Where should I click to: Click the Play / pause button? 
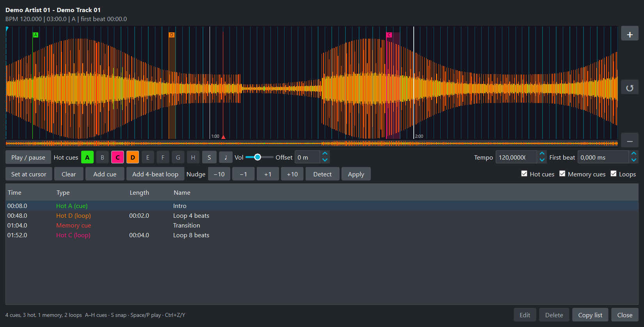(x=28, y=157)
